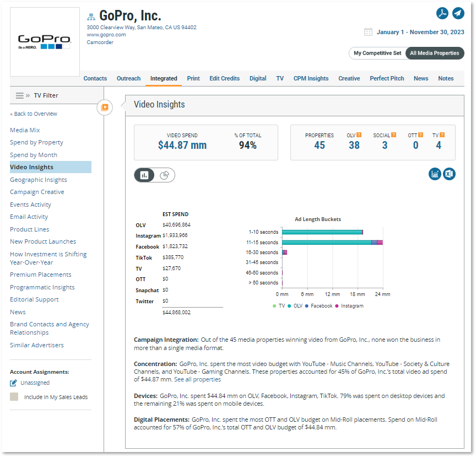Viewport: 476px width, 457px height.
Task: Open the Notes tab
Action: pyautogui.click(x=446, y=78)
